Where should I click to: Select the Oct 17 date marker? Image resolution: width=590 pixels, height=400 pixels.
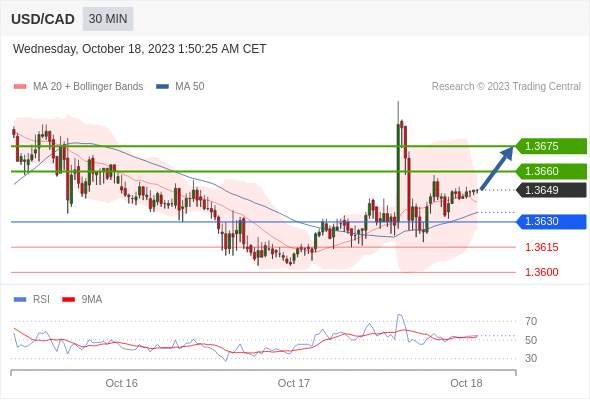(x=293, y=383)
